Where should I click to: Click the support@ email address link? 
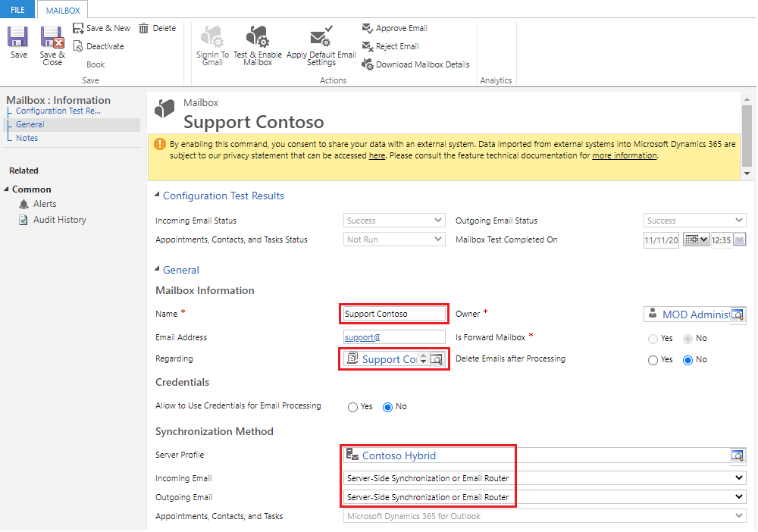[362, 338]
